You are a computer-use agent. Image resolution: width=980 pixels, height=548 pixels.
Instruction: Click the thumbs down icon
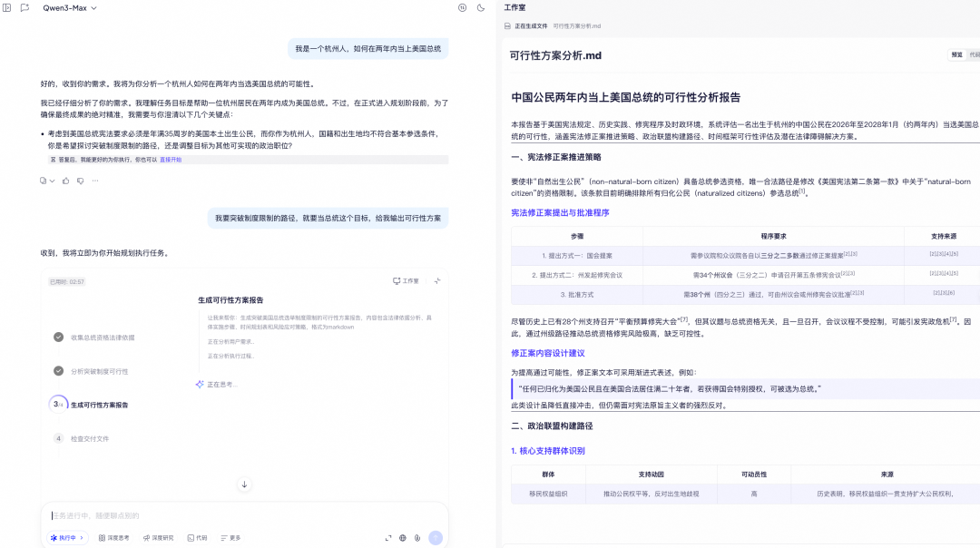pyautogui.click(x=80, y=181)
